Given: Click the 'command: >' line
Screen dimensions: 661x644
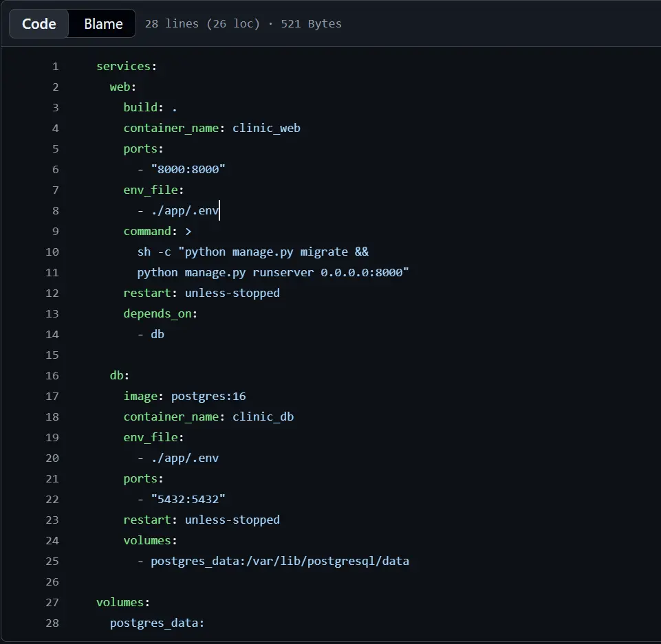Looking at the screenshot, I should (158, 232).
